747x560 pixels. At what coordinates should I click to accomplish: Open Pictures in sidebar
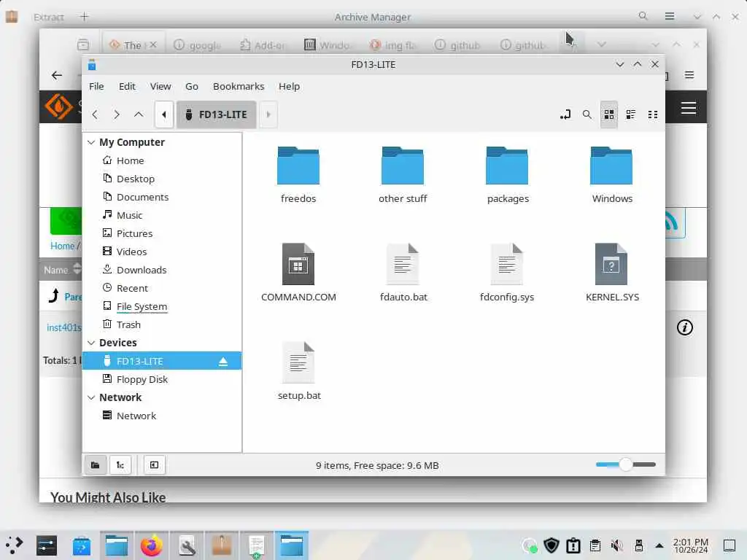(x=162, y=233)
